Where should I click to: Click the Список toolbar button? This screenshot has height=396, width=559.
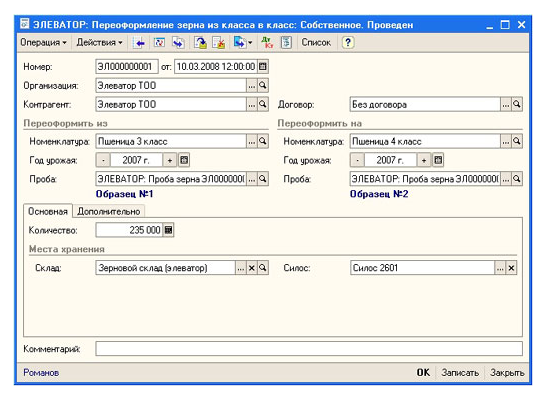(x=316, y=42)
